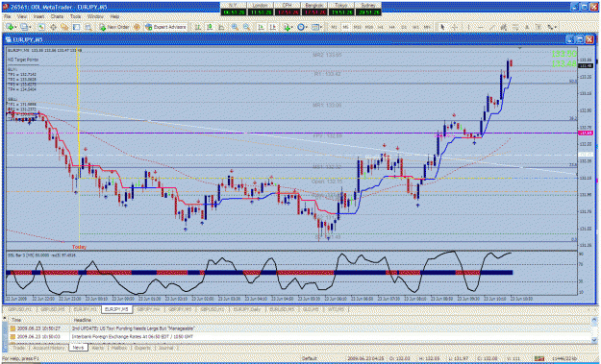Click the Zoom Out magnifier icon
Viewport: 601px width, 364px height.
247,27
